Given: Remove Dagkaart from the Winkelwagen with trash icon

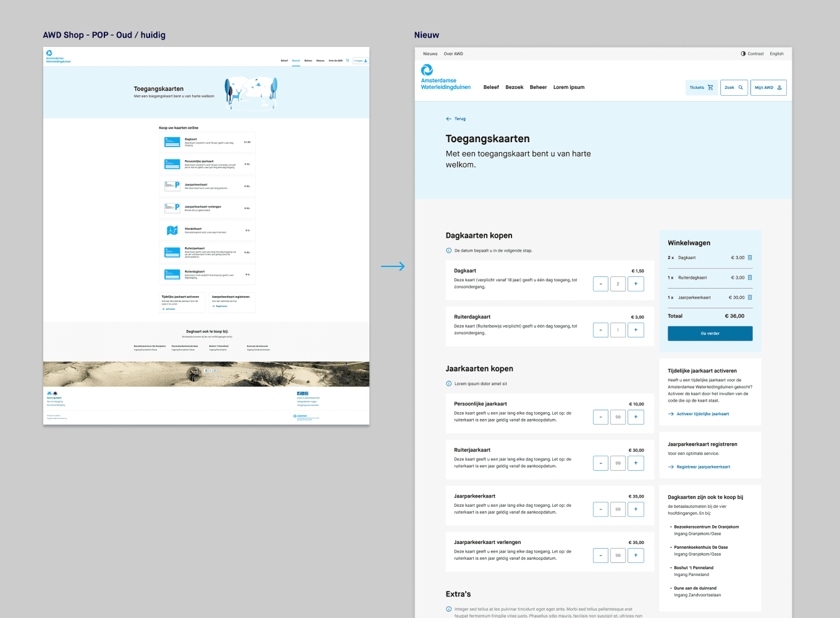Looking at the screenshot, I should point(750,258).
